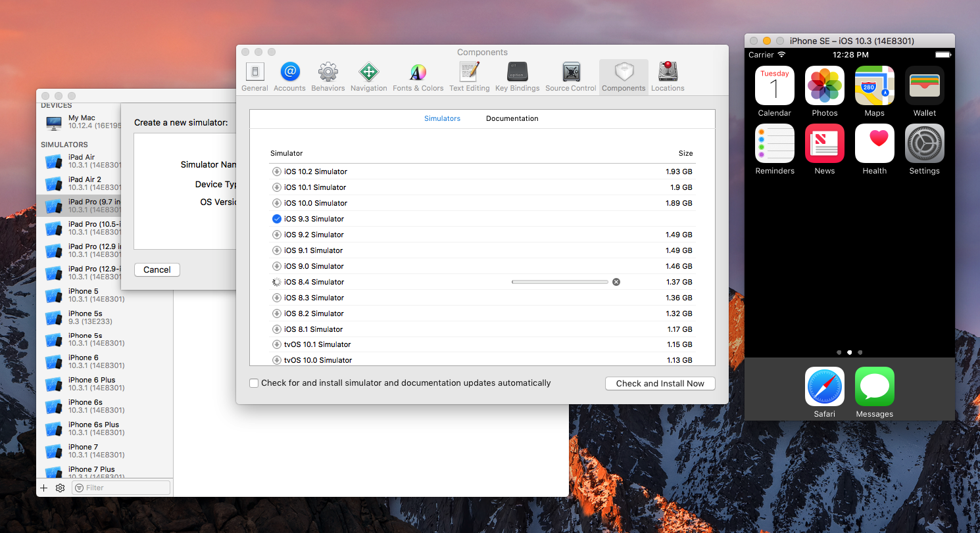Enable automatic simulator and documentation updates
This screenshot has height=533, width=980.
tap(254, 383)
